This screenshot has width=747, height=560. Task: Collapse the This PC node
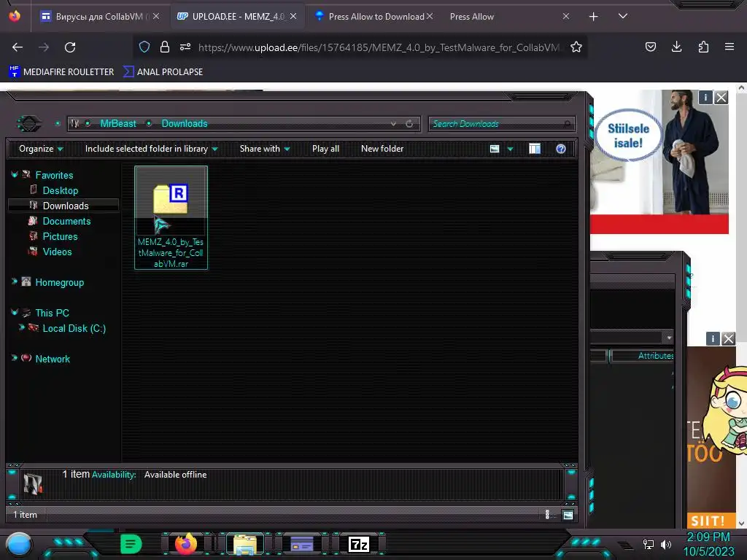(x=15, y=312)
